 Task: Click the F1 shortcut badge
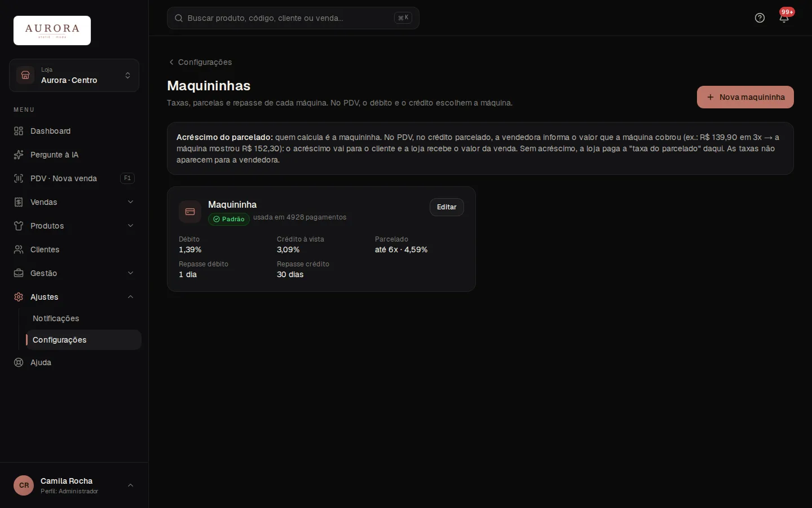coord(127,178)
